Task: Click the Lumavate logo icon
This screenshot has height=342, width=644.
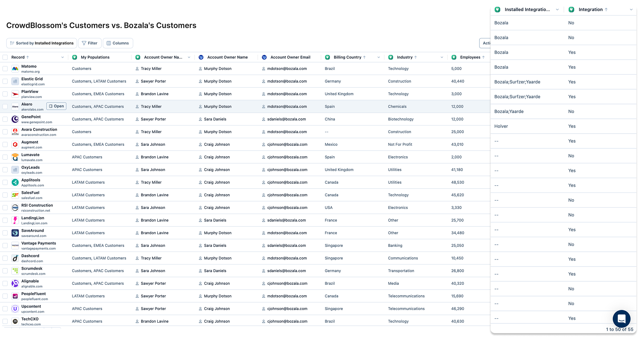Action: (x=15, y=157)
